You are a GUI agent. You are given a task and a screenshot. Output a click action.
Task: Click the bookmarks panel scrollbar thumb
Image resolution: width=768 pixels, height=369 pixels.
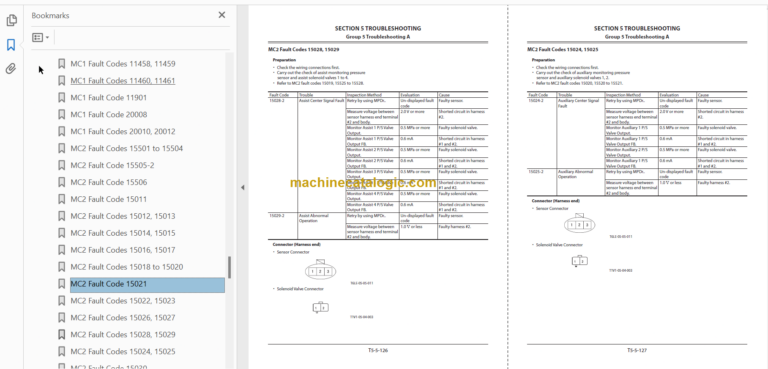229,267
